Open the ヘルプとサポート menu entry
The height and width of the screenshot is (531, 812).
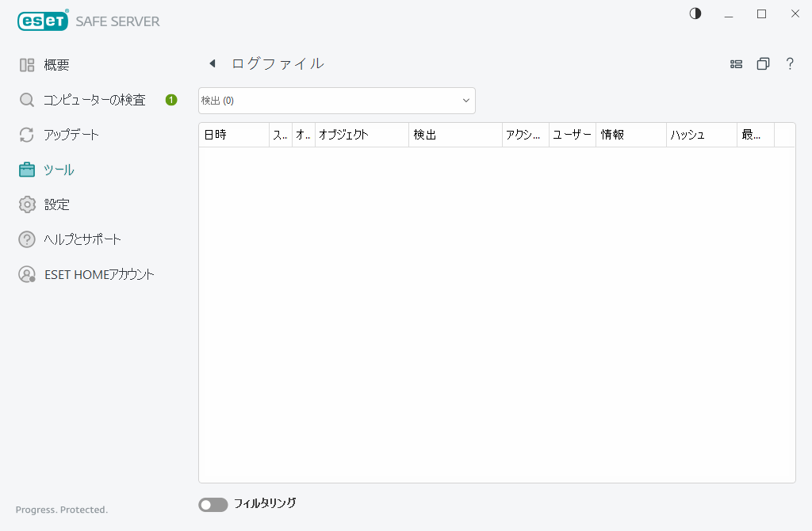pyautogui.click(x=26, y=239)
